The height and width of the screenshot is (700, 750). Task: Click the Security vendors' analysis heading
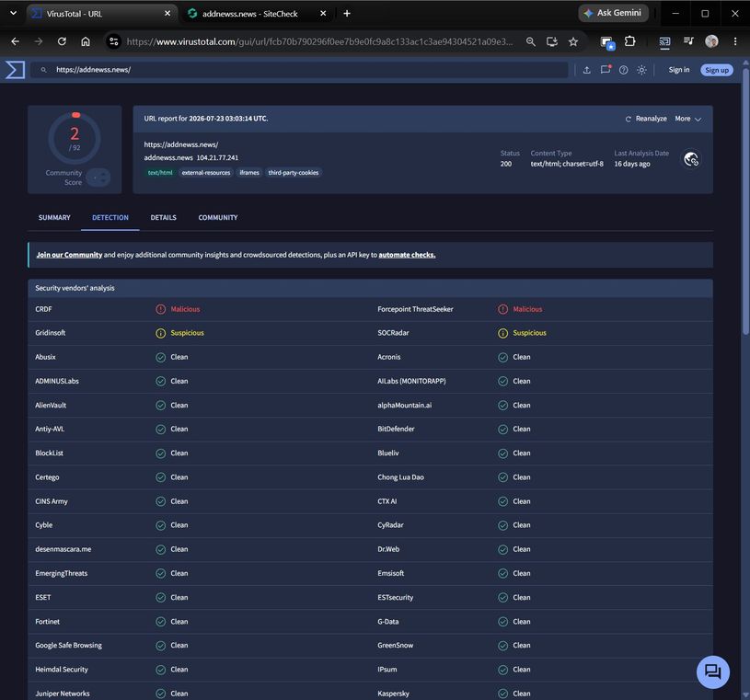click(75, 288)
